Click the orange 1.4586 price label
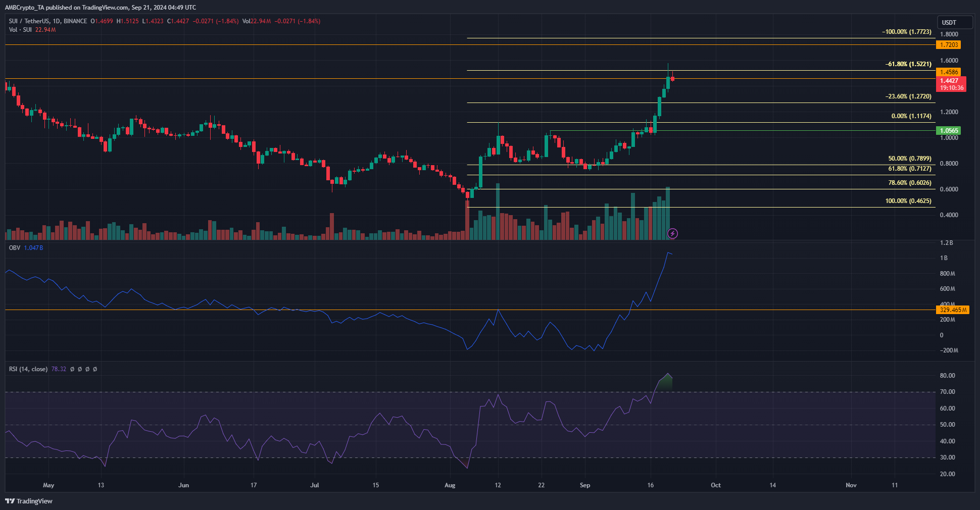Viewport: 980px width, 510px height. 948,72
